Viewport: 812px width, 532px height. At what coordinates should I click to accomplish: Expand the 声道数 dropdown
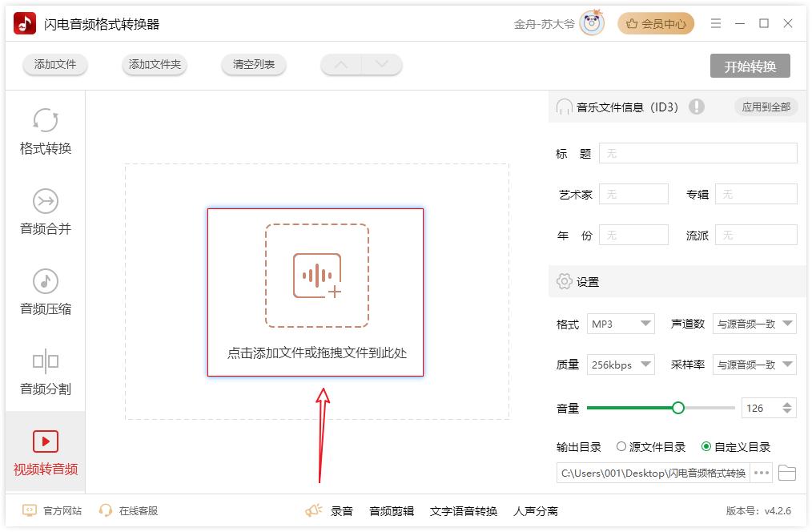point(754,324)
